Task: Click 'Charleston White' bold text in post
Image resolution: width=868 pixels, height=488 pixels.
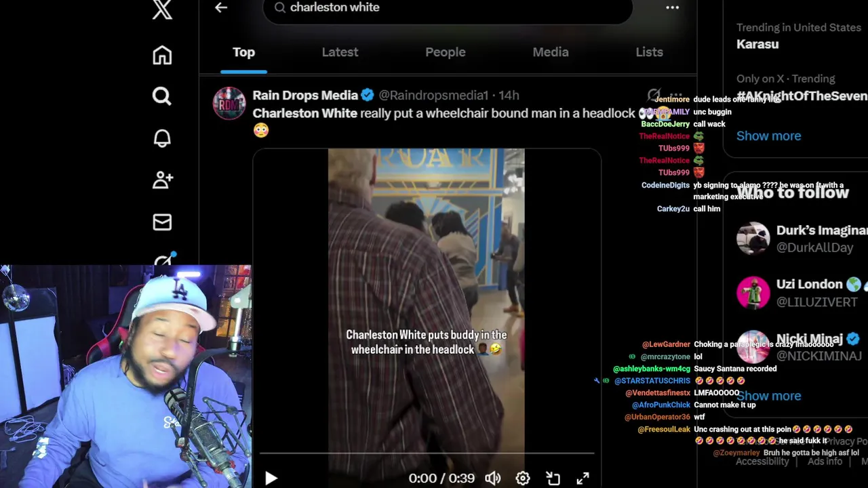Action: pos(304,114)
